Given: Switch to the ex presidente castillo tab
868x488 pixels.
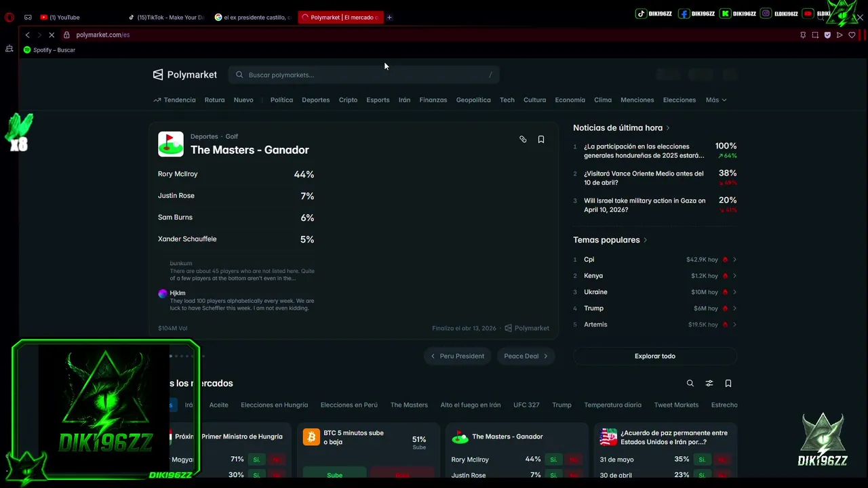Looking at the screenshot, I should click(x=254, y=17).
